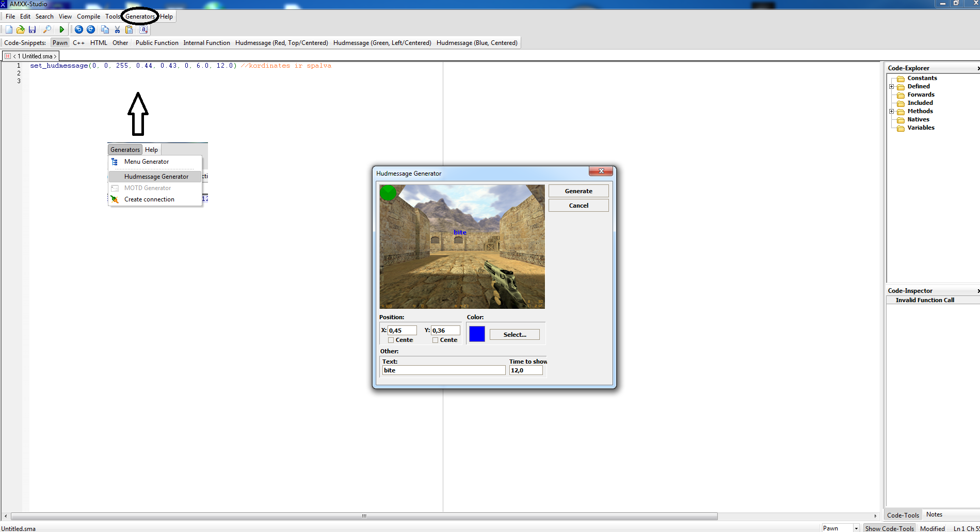Open the Edit menu
The height and width of the screenshot is (532, 980).
click(25, 17)
